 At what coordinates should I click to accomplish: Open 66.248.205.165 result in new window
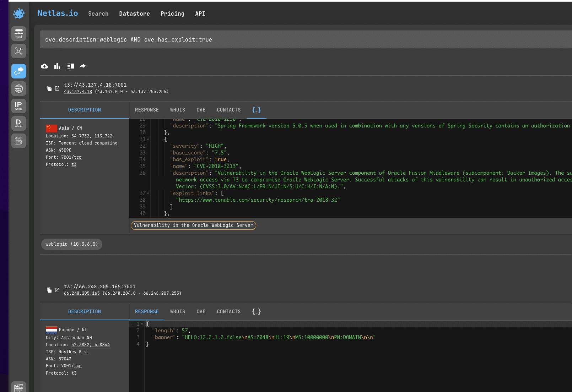point(57,290)
